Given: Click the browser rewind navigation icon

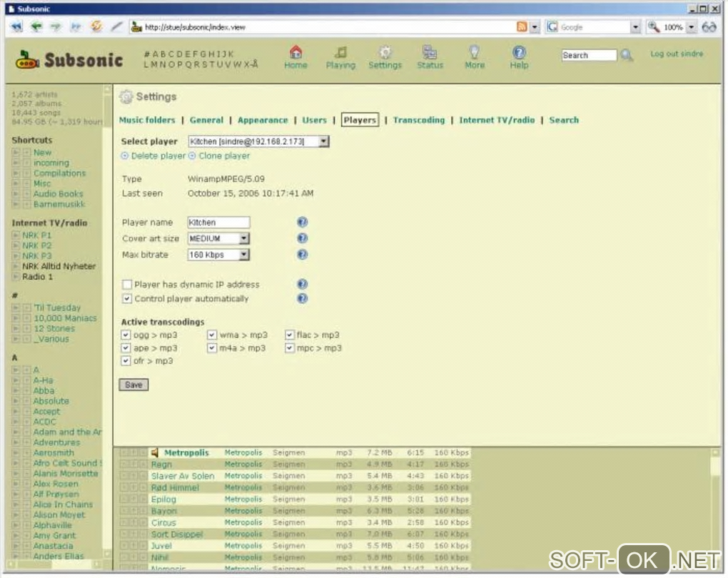Looking at the screenshot, I should (x=16, y=27).
